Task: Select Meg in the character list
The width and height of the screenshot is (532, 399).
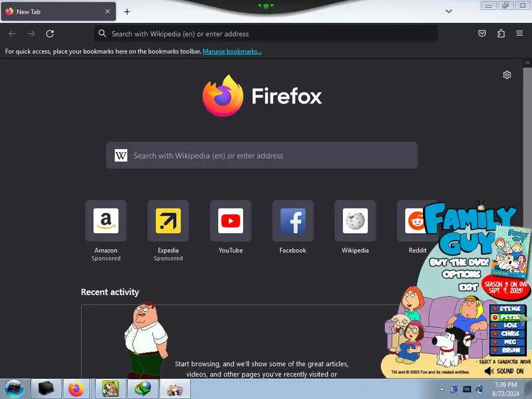Action: (x=507, y=342)
